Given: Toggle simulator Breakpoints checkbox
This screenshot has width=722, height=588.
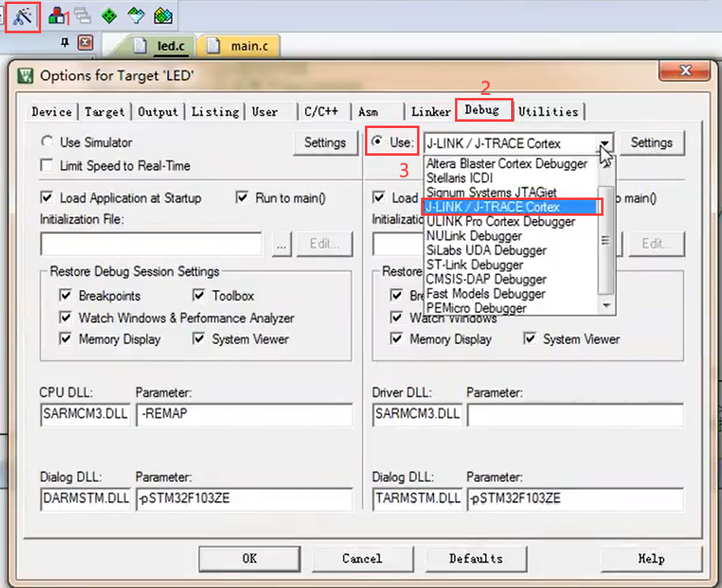Looking at the screenshot, I should (x=66, y=295).
